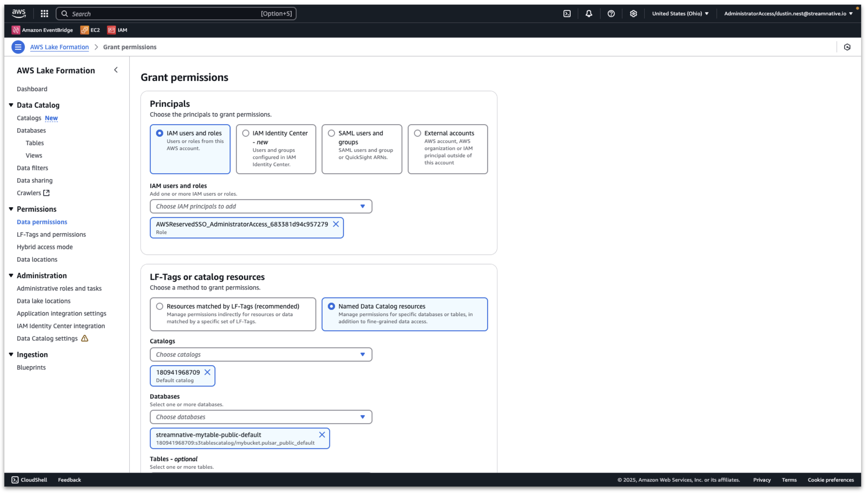
Task: Remove the 180941968709 default catalog chip
Action: click(207, 372)
